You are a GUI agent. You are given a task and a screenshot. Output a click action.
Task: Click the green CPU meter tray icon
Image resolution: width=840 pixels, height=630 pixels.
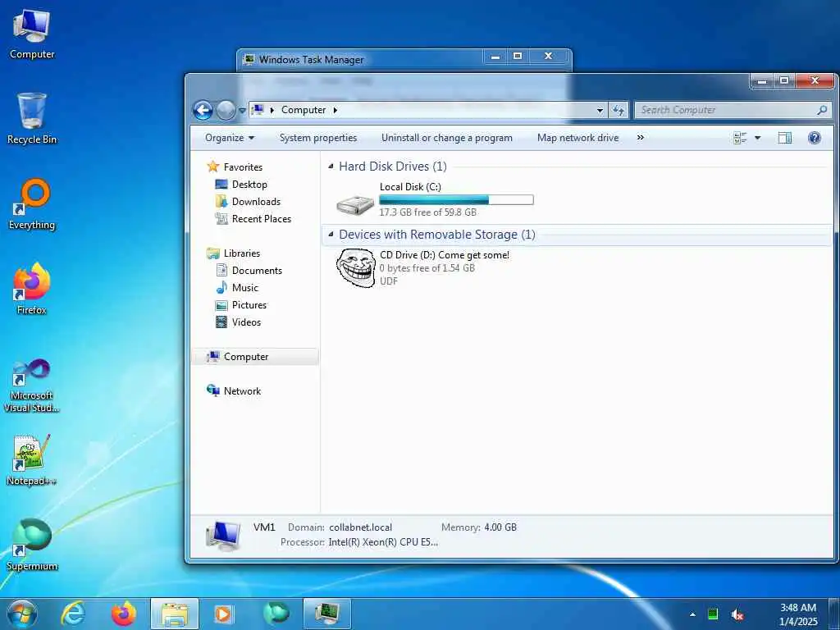(x=713, y=614)
